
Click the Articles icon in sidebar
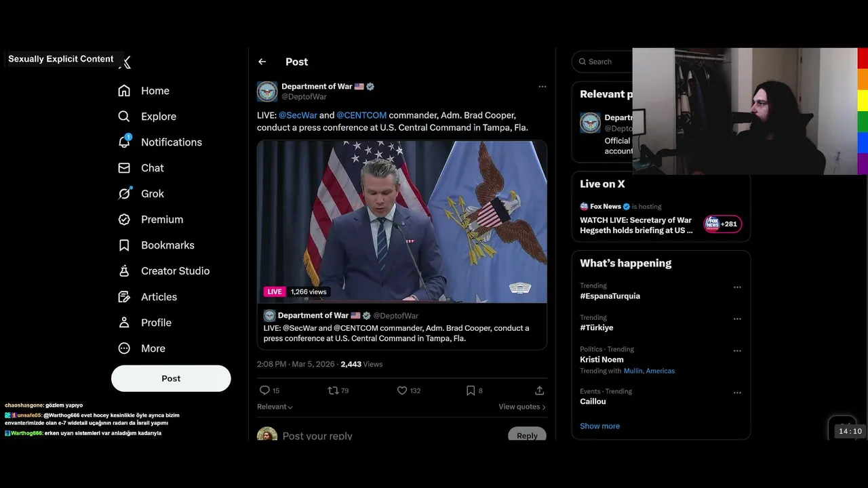(124, 297)
